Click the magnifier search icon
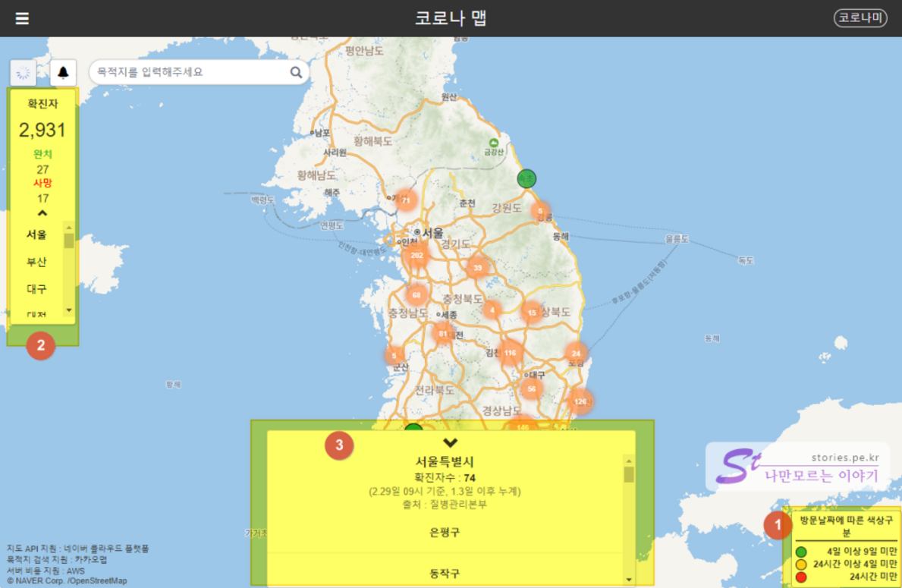 pyautogui.click(x=296, y=73)
